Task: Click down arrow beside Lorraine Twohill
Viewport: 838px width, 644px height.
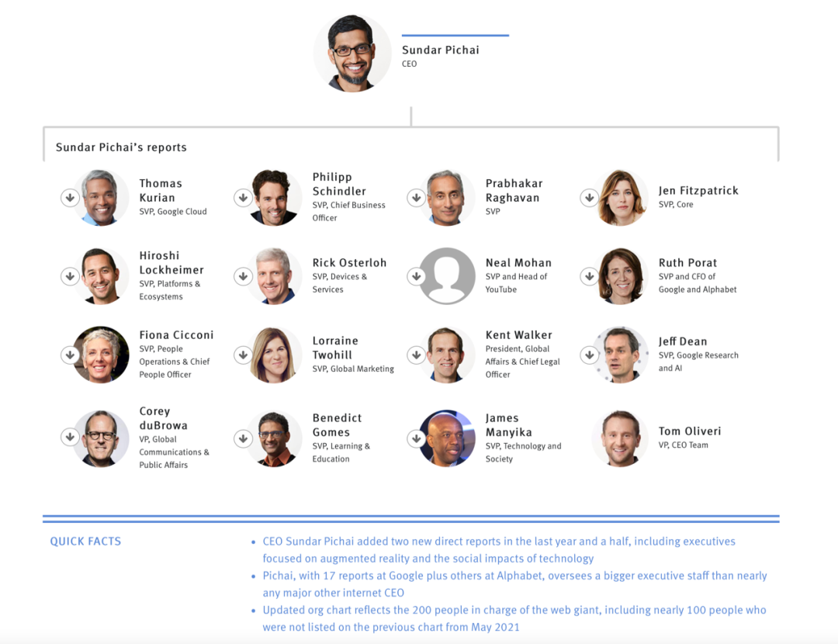Action: [243, 355]
